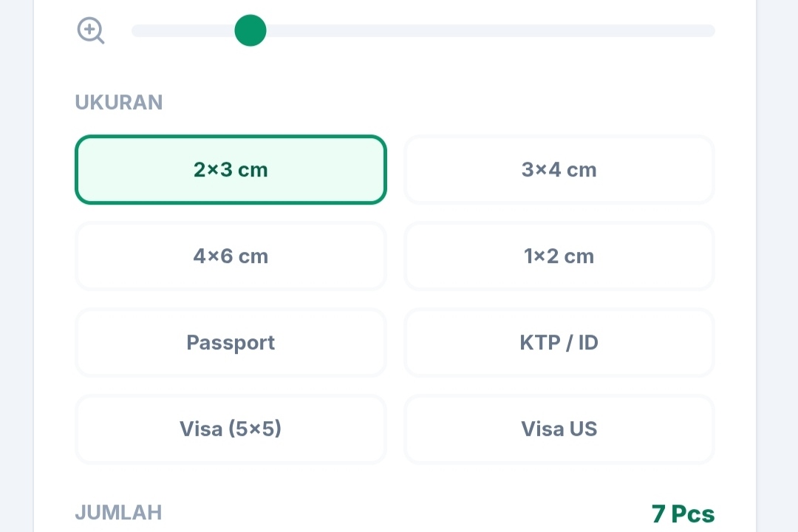This screenshot has height=532, width=798.
Task: Pick the 4×6 cm size option
Action: tap(231, 256)
